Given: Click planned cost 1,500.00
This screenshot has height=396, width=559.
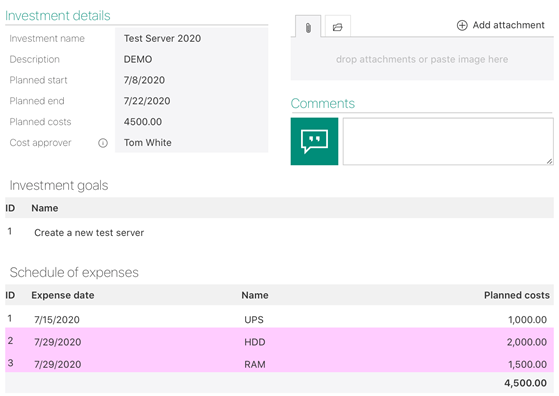Looking at the screenshot, I should click(x=527, y=365).
